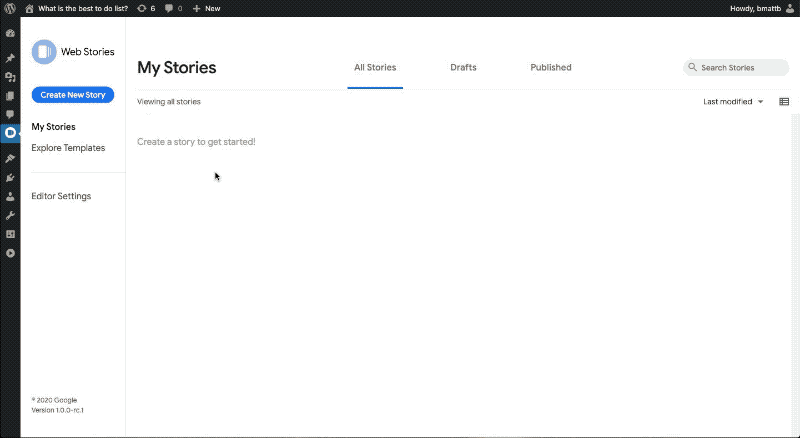Open the bmattb user avatar icon
Viewport: 800px width, 438px height.
[x=790, y=8]
